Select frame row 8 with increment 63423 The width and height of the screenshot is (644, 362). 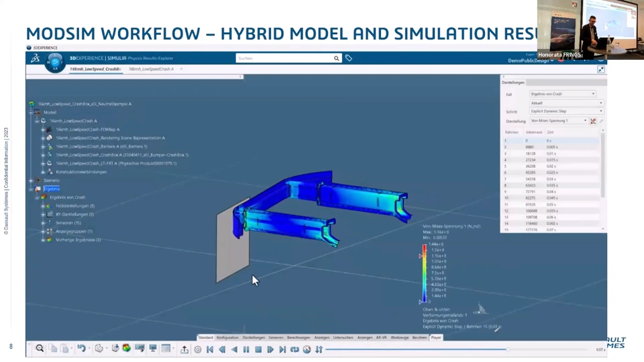[x=551, y=185]
